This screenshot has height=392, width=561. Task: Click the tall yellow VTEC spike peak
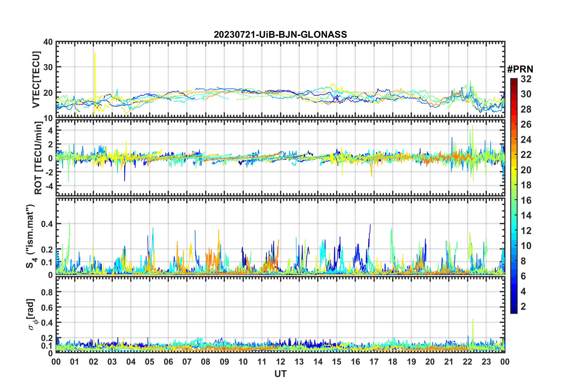[95, 53]
